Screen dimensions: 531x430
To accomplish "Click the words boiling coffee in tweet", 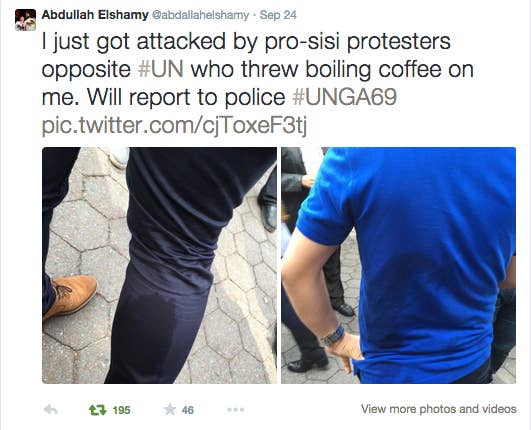I will click(374, 69).
